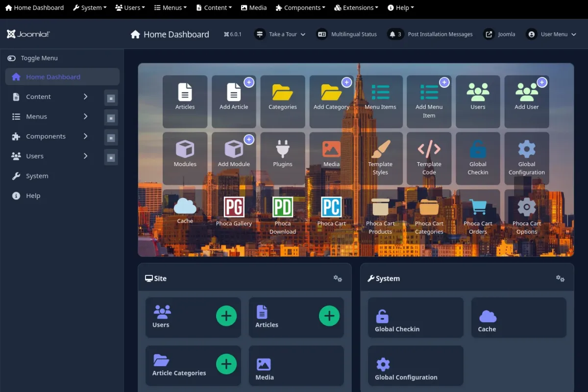Click Media in the top menu bar

254,8
